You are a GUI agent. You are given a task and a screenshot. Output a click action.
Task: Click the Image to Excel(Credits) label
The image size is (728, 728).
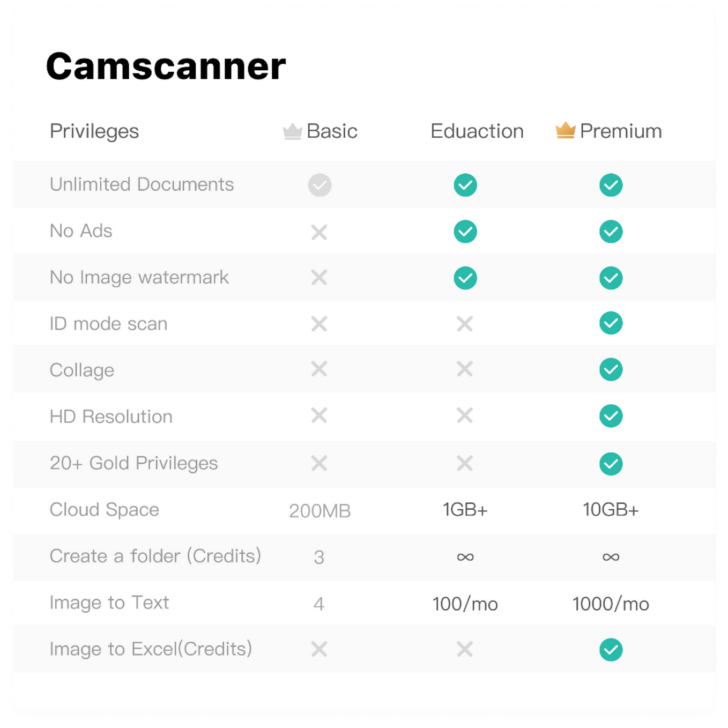pos(151,649)
